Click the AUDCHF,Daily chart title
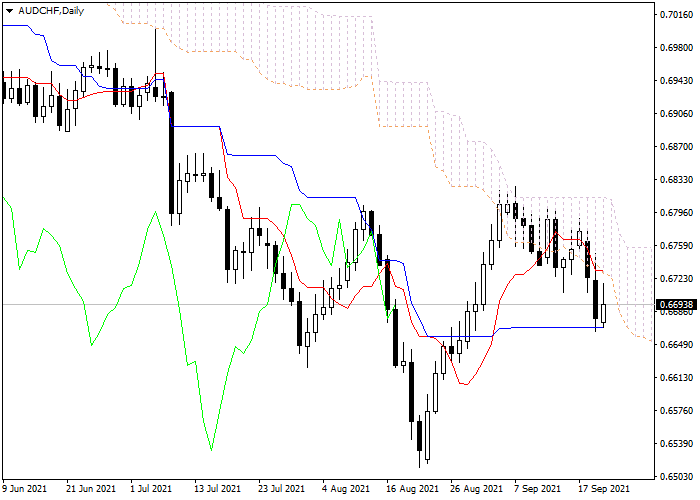The image size is (700, 500). [x=51, y=11]
